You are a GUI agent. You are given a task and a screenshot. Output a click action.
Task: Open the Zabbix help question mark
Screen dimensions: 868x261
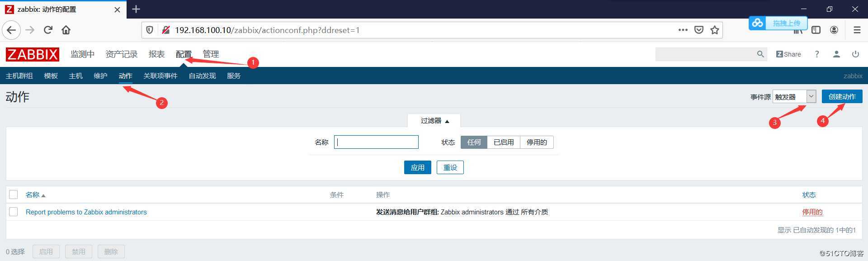817,54
